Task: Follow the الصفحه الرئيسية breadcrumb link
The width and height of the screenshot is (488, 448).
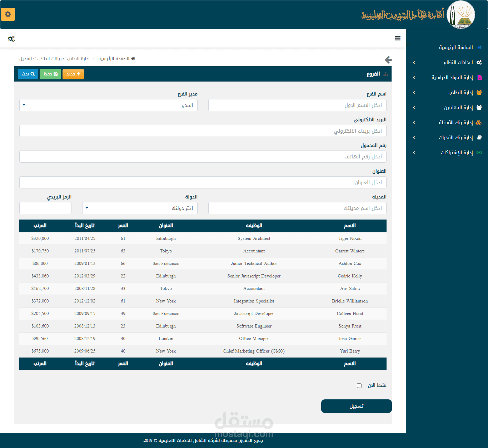Action: click(114, 59)
